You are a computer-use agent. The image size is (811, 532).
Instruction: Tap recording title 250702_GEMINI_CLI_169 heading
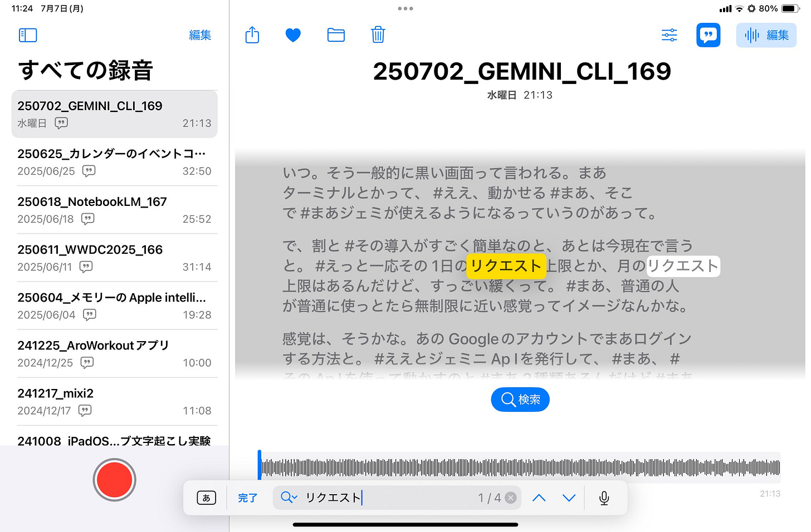[522, 71]
